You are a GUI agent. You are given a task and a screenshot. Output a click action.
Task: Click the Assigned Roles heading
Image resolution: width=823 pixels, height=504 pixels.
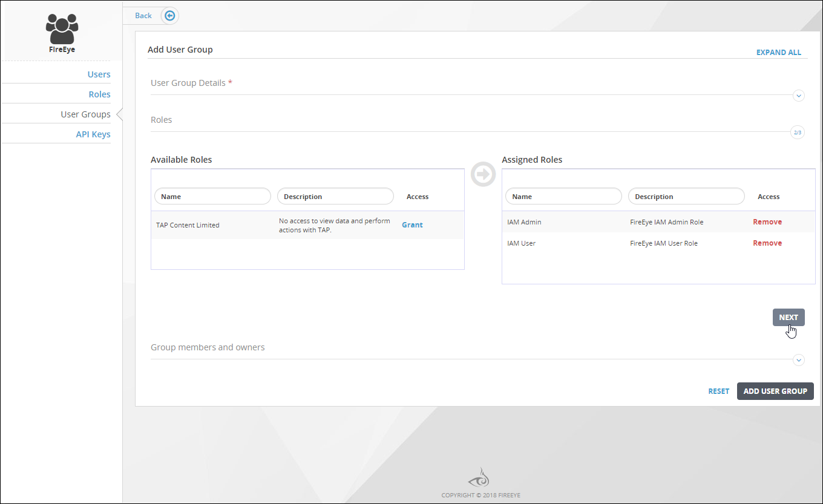point(532,160)
